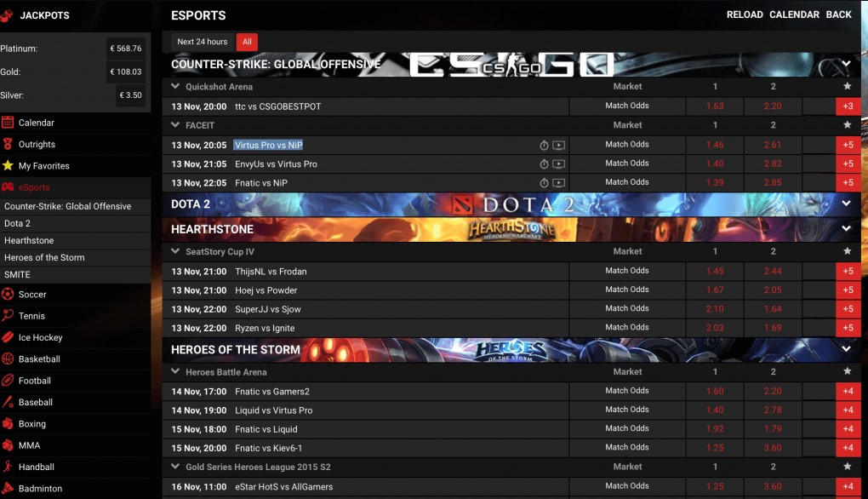
Task: Select the Ice Hockey sport icon
Action: 8,337
